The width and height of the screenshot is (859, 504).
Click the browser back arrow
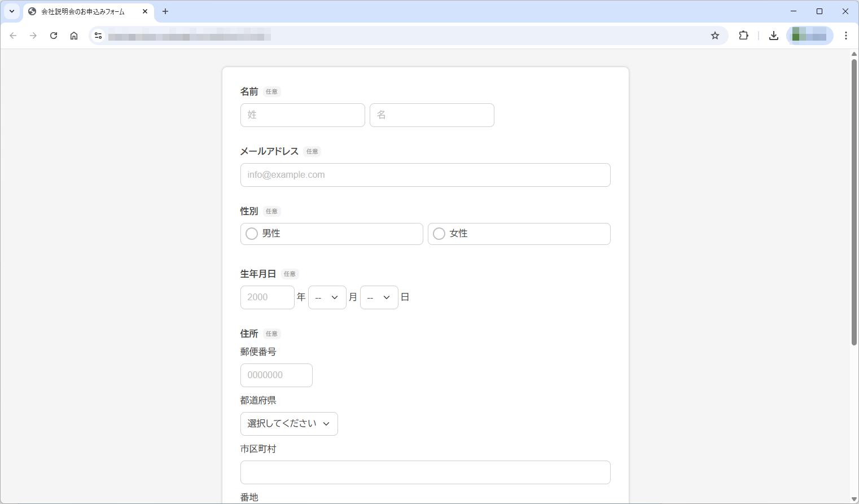pyautogui.click(x=13, y=35)
